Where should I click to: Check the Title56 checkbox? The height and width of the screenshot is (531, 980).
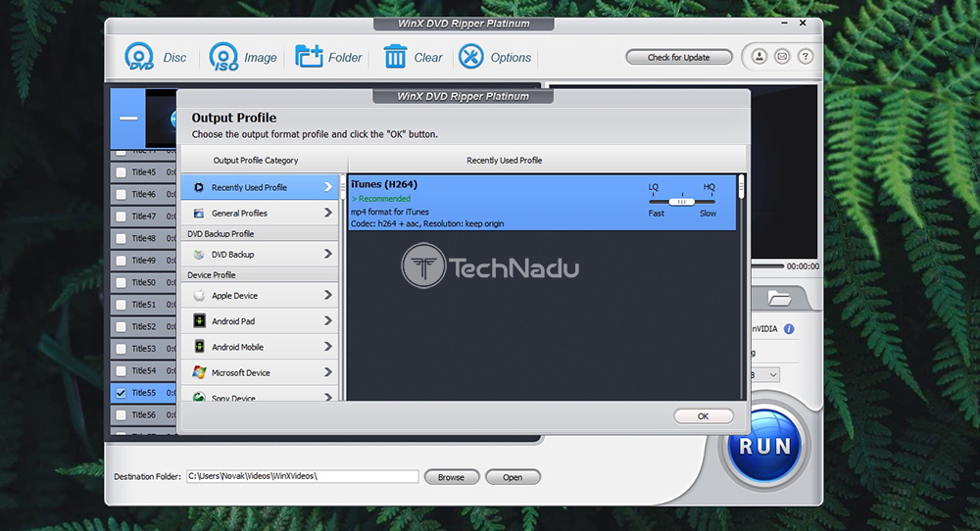121,414
